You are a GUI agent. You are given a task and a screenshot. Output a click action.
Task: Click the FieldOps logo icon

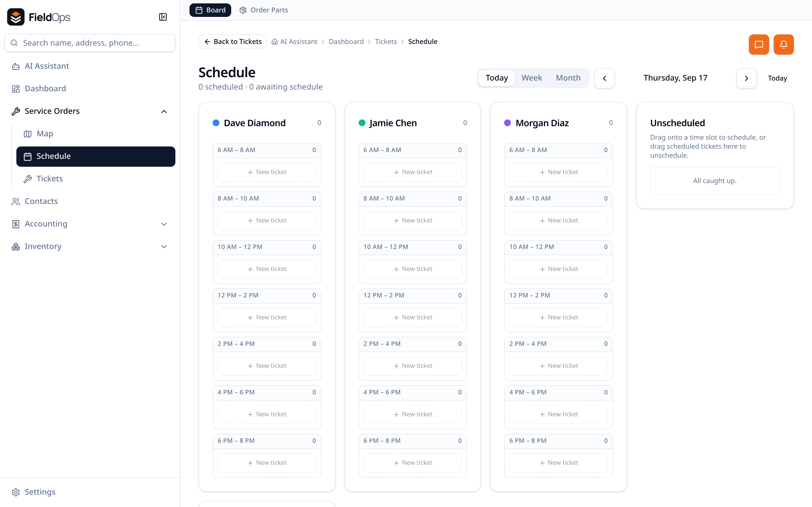coord(16,17)
